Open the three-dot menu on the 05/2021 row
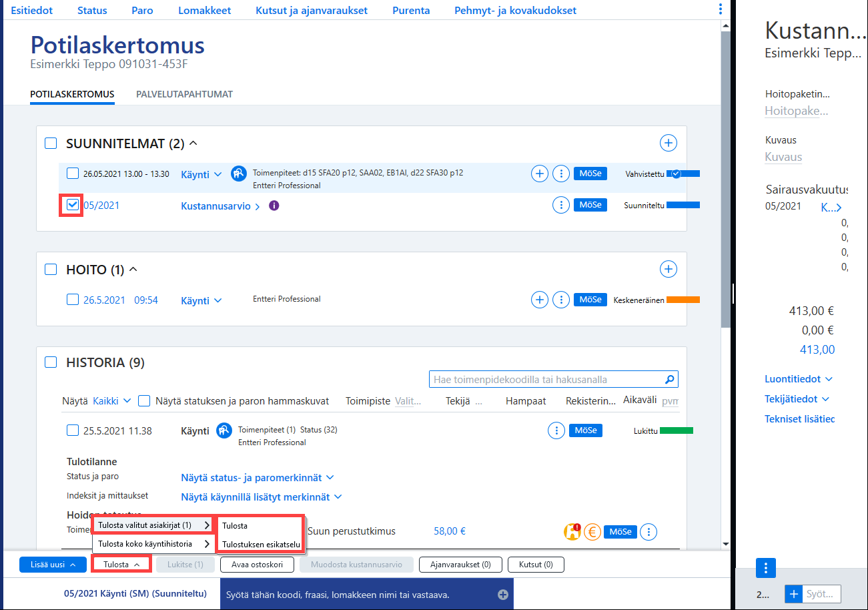The image size is (868, 610). tap(561, 206)
